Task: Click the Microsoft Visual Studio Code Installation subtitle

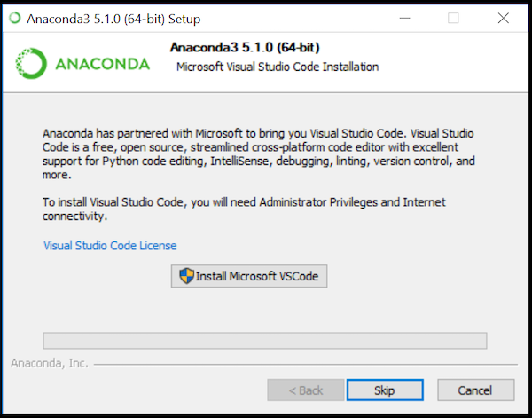Action: (x=278, y=67)
